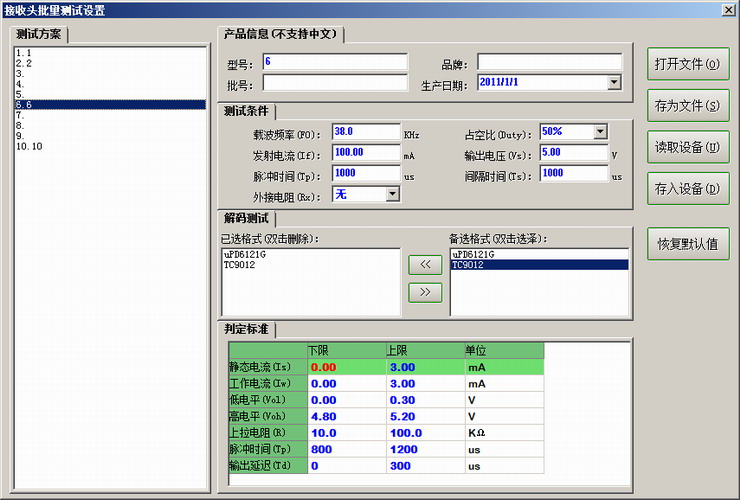The width and height of the screenshot is (740, 500).
Task: Click the 存入设备(D) button
Action: (687, 188)
